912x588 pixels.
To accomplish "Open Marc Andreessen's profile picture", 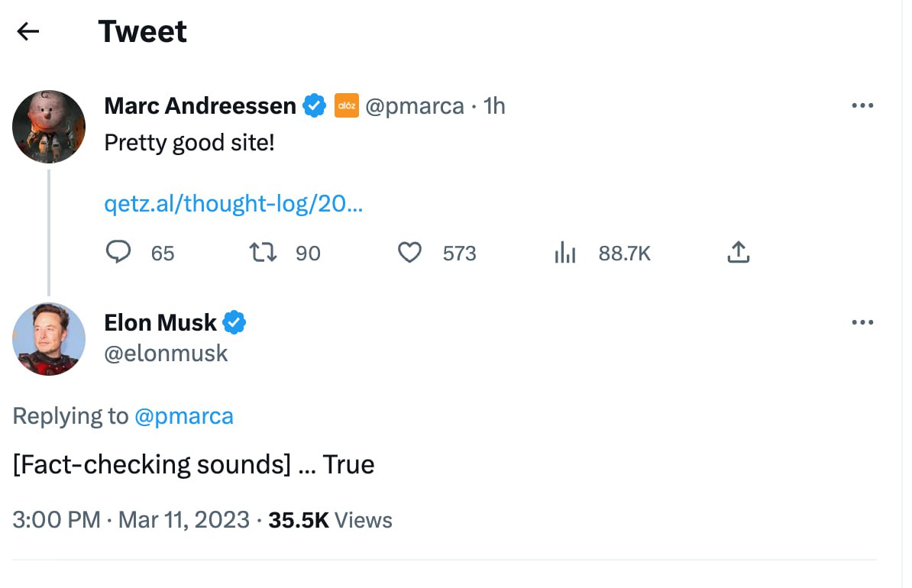I will [x=49, y=127].
